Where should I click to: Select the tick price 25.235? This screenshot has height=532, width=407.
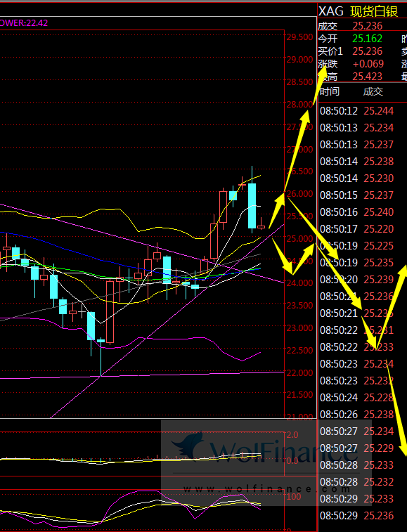pyautogui.click(x=379, y=263)
